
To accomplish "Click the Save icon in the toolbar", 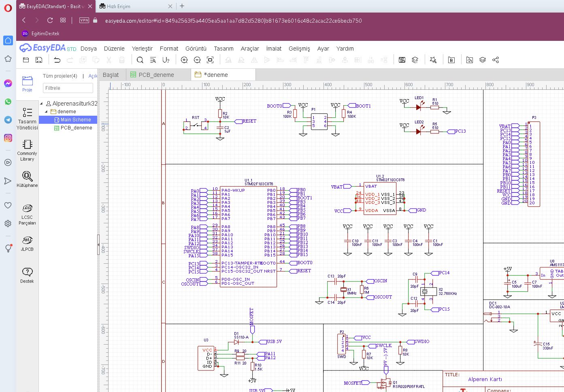I will pyautogui.click(x=39, y=60).
